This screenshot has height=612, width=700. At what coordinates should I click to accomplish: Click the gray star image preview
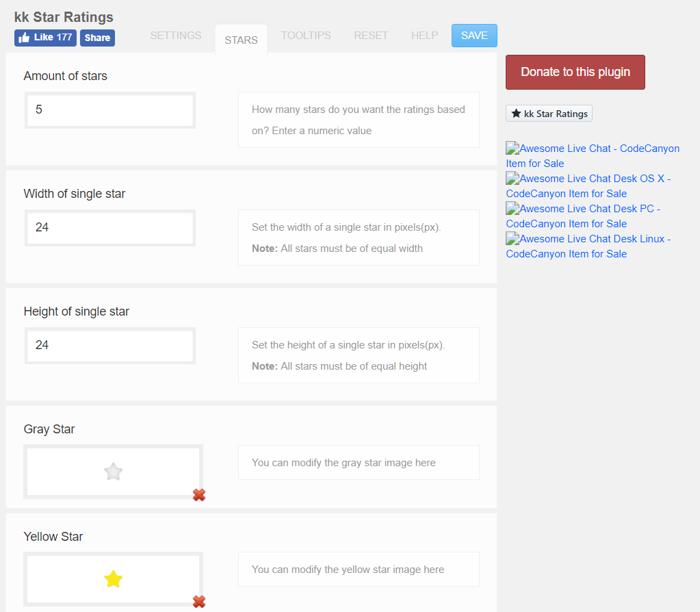point(113,472)
